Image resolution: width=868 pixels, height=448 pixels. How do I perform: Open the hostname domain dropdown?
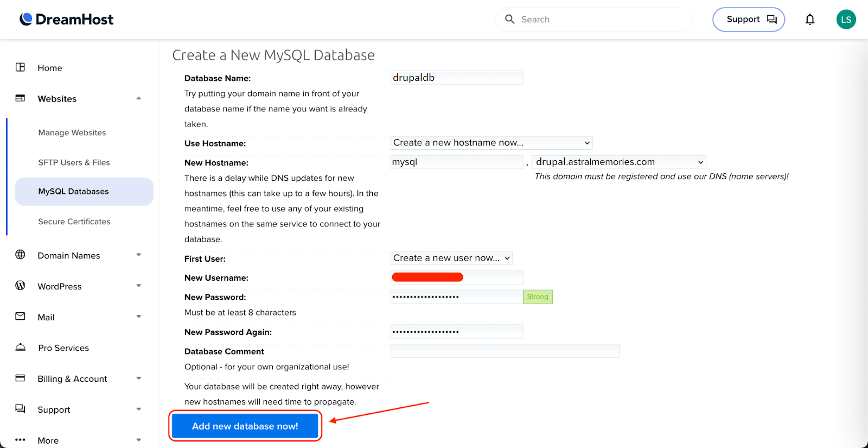619,162
